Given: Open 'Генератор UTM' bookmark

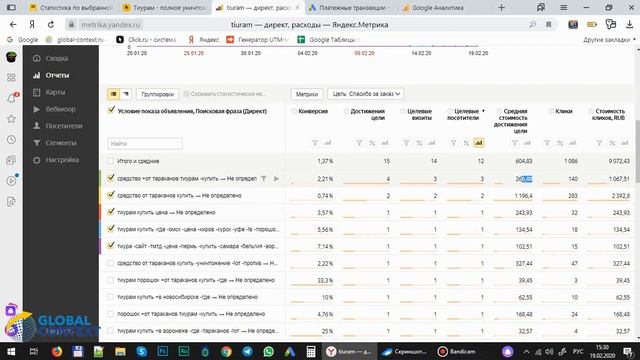Looking at the screenshot, I should click(258, 40).
